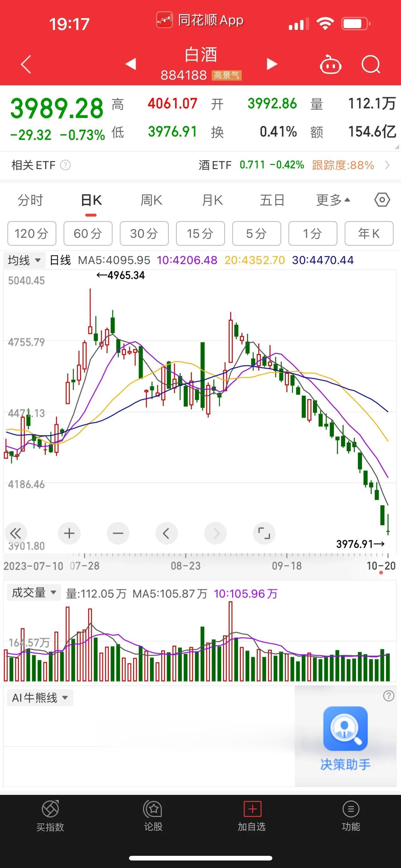Screen dimensions: 401x868
Task: Go back using the left chevron
Action: (26, 64)
